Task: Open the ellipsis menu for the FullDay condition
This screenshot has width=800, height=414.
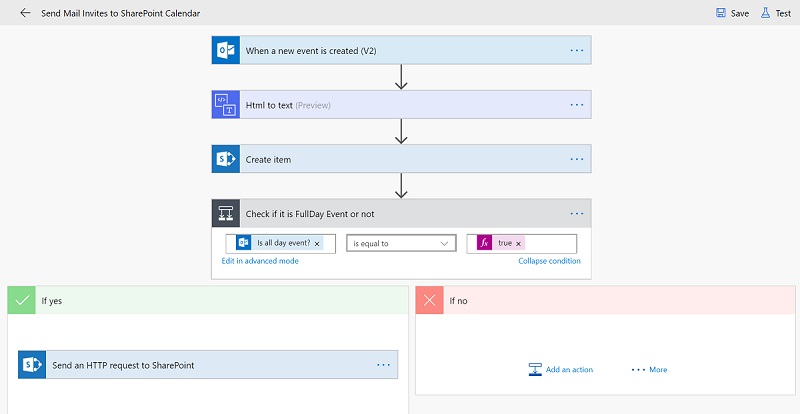Action: pyautogui.click(x=577, y=213)
